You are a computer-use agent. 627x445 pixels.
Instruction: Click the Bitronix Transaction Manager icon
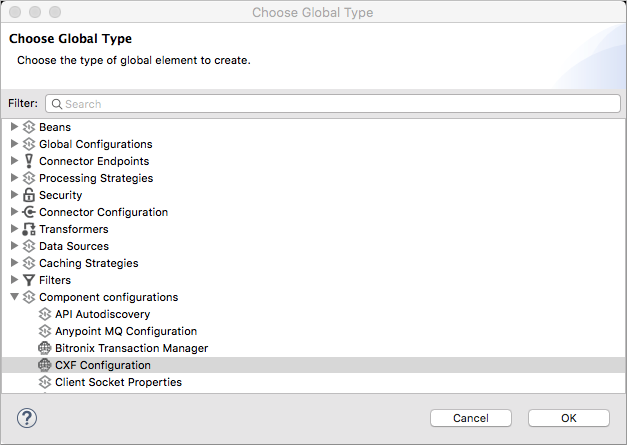[x=45, y=348]
